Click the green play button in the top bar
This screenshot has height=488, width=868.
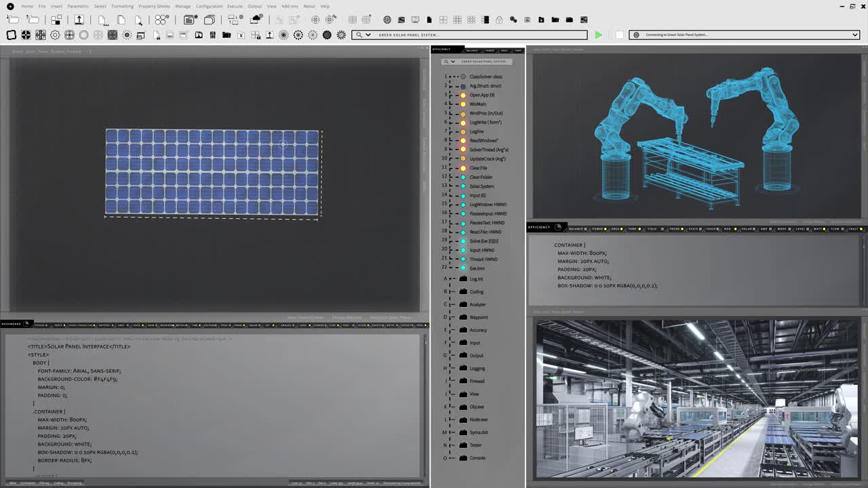point(599,35)
